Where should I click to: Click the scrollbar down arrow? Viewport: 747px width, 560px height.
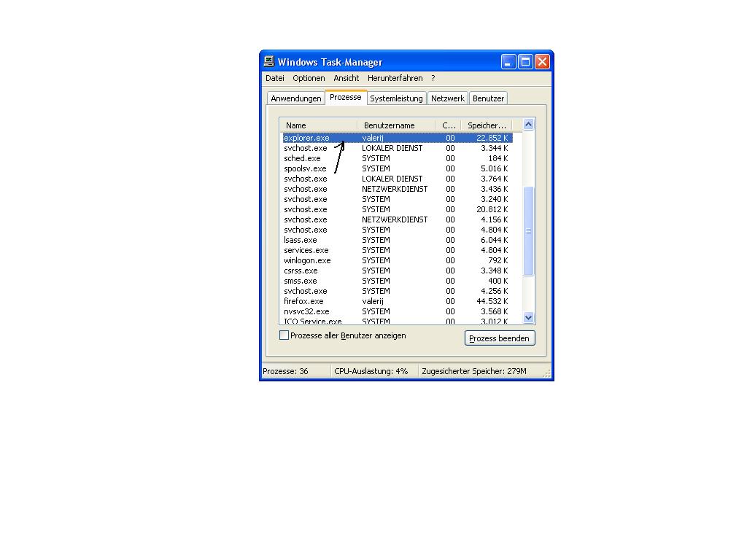pos(528,318)
